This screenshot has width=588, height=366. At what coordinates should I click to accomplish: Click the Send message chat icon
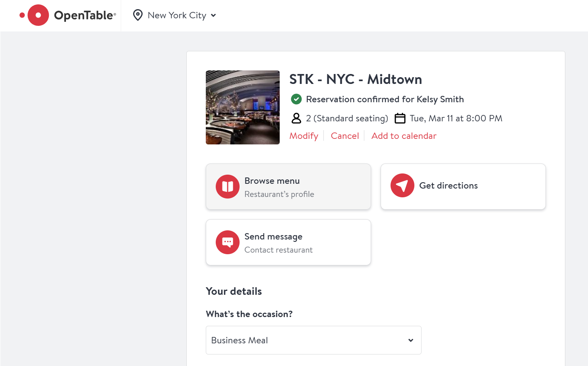pyautogui.click(x=228, y=242)
